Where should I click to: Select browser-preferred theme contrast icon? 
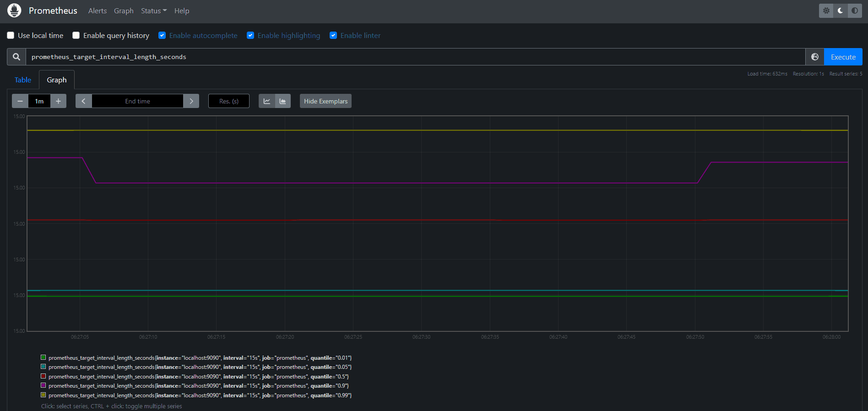click(x=855, y=11)
